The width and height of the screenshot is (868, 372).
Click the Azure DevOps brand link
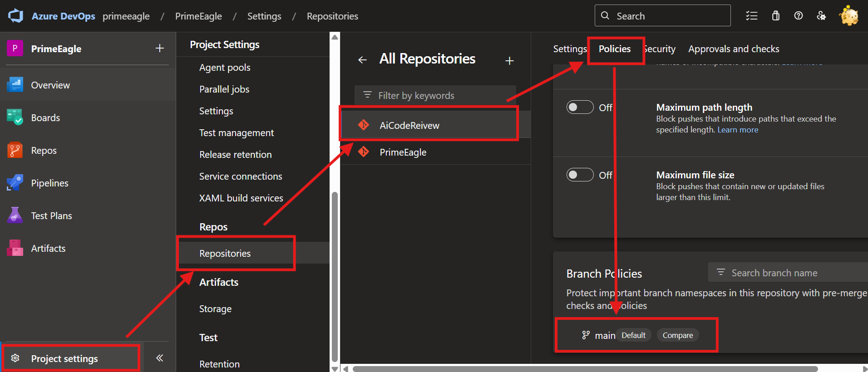[x=64, y=16]
